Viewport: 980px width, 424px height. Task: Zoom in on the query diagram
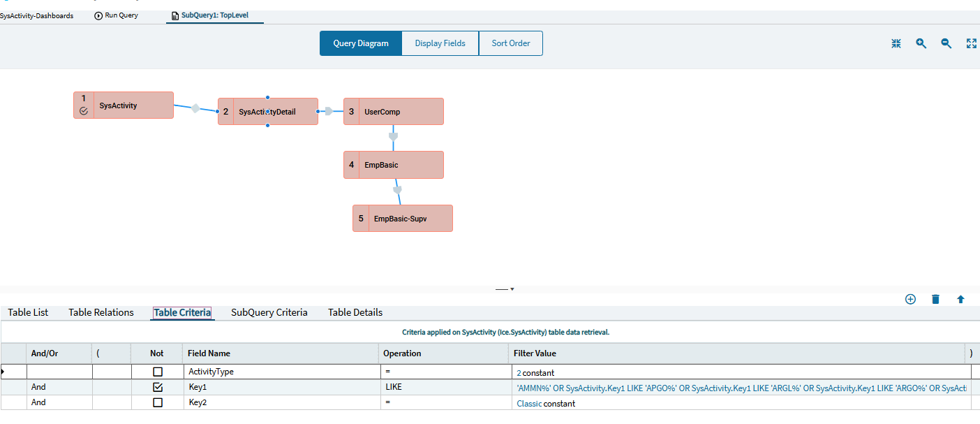click(921, 43)
